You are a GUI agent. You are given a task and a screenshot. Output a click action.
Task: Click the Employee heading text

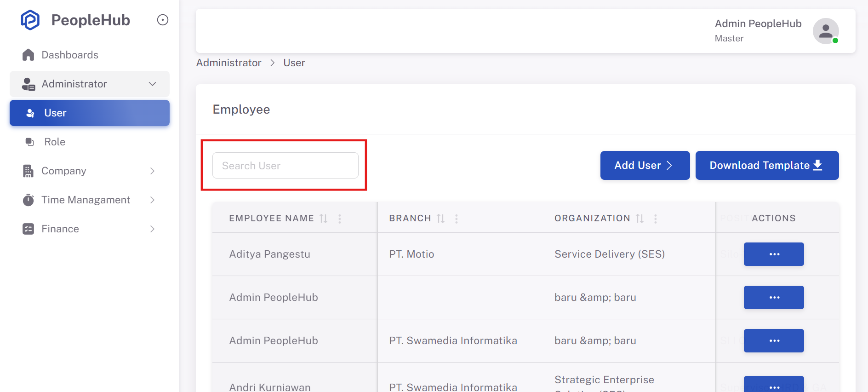pos(241,110)
